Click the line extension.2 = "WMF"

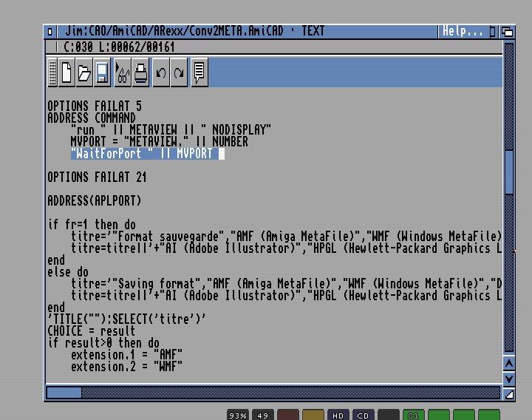[x=126, y=367]
